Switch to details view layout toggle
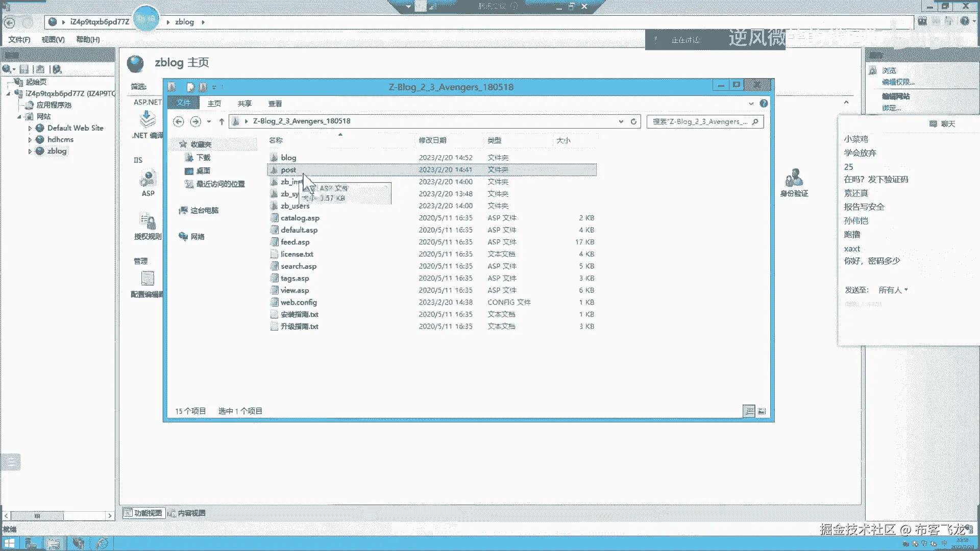 pyautogui.click(x=749, y=411)
